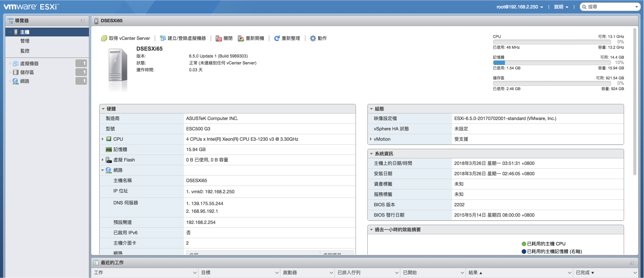Click the 重新整理 refresh icon
This screenshot has height=278, width=644.
pos(277,38)
